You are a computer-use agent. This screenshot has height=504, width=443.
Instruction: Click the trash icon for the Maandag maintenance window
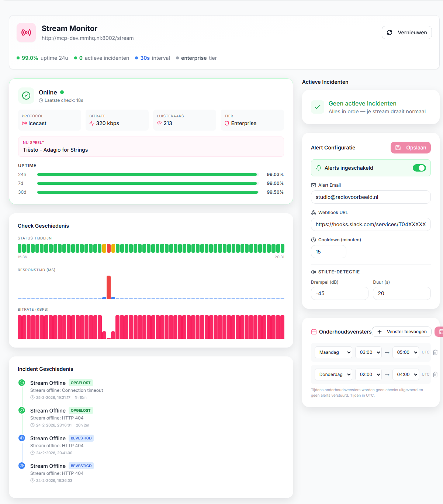point(435,352)
